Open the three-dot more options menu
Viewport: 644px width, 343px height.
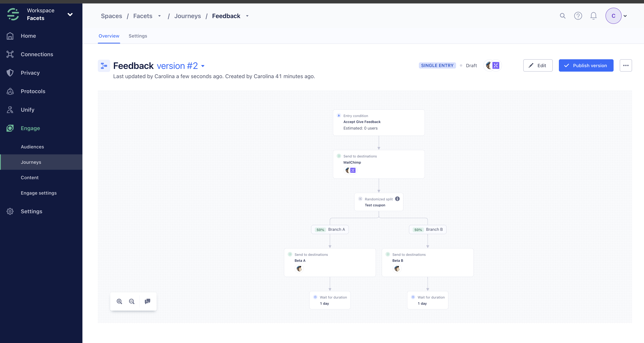coord(626,65)
